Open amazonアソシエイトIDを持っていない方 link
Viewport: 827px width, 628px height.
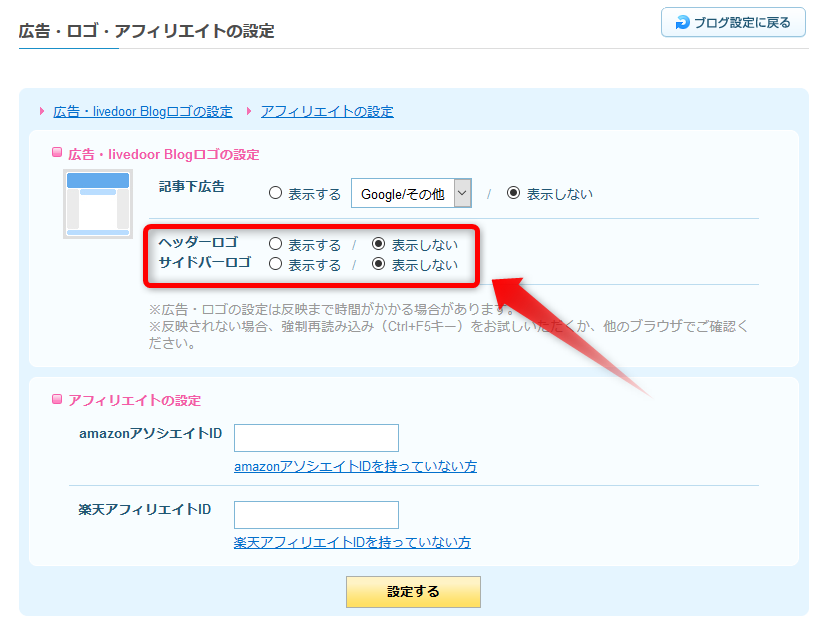tap(355, 467)
